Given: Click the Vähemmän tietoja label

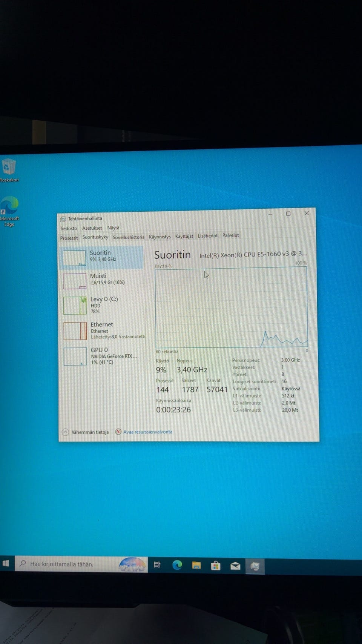Looking at the screenshot, I should [x=90, y=432].
